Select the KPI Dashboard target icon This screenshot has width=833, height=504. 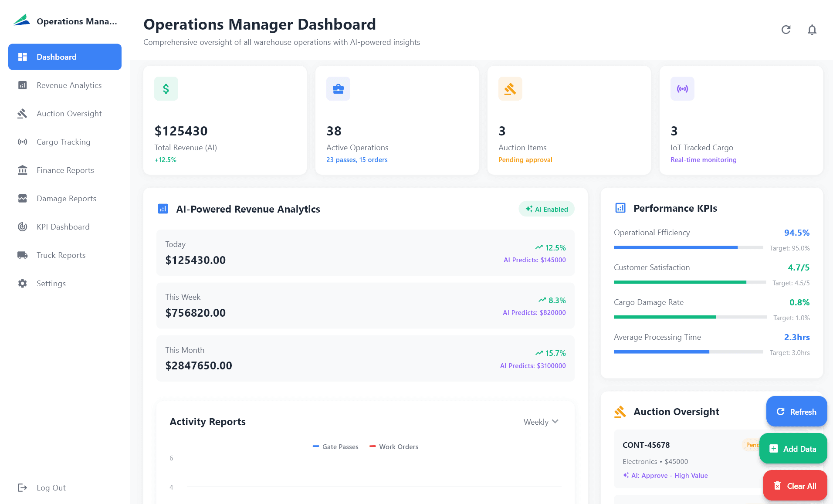tap(22, 227)
